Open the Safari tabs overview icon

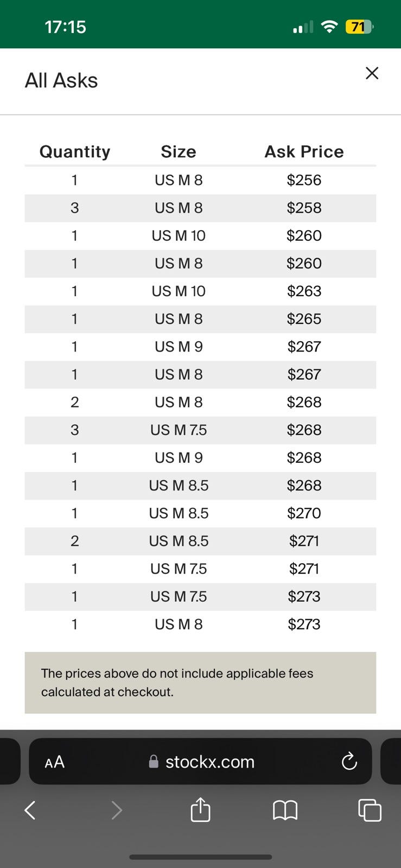[370, 810]
